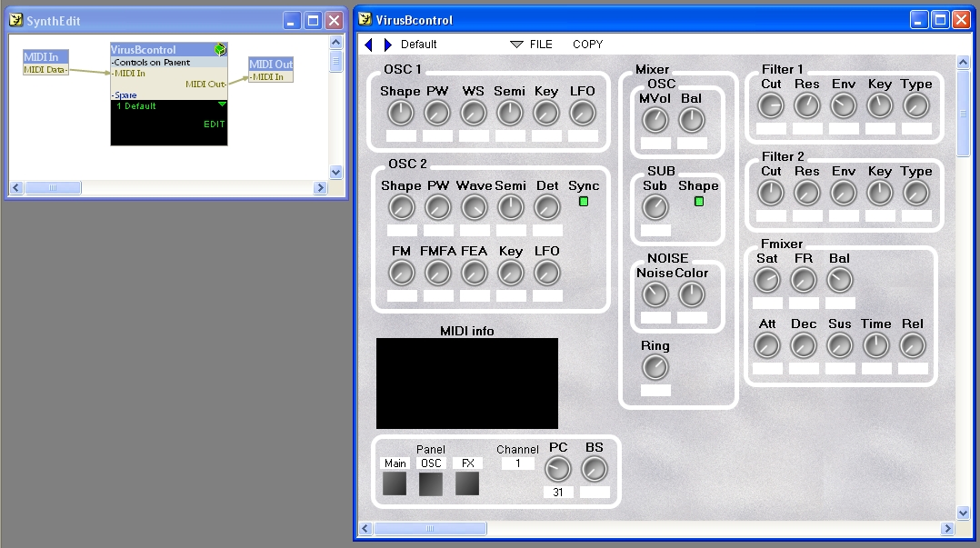This screenshot has height=548, width=980.
Task: Go to previous preset with left arrow
Action: point(368,45)
